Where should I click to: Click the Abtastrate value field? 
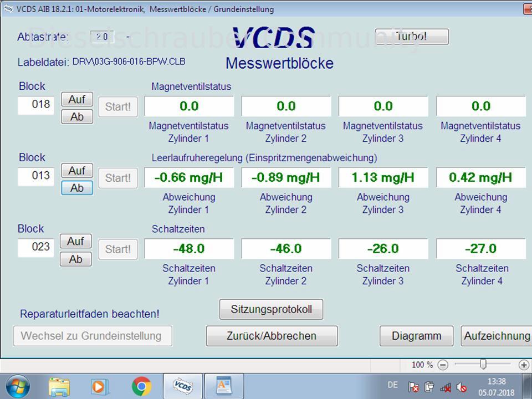pyautogui.click(x=102, y=37)
